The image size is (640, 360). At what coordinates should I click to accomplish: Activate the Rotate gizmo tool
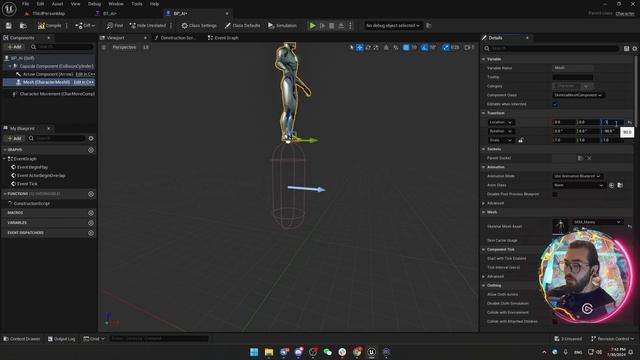coord(368,47)
